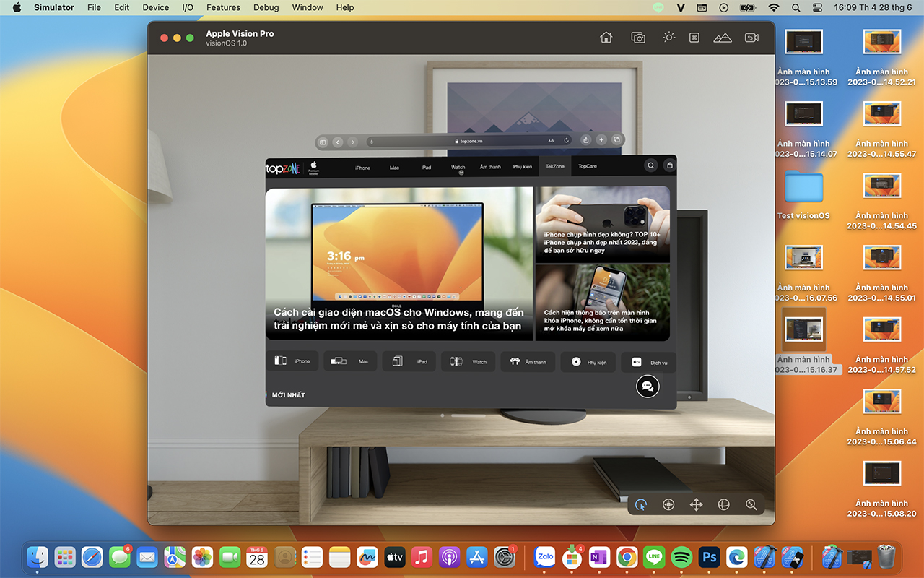Reload the topzone.vn page
924x578 pixels.
567,141
